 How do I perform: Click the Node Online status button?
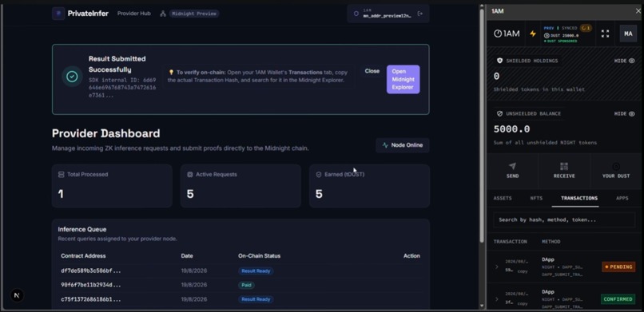[x=403, y=145]
